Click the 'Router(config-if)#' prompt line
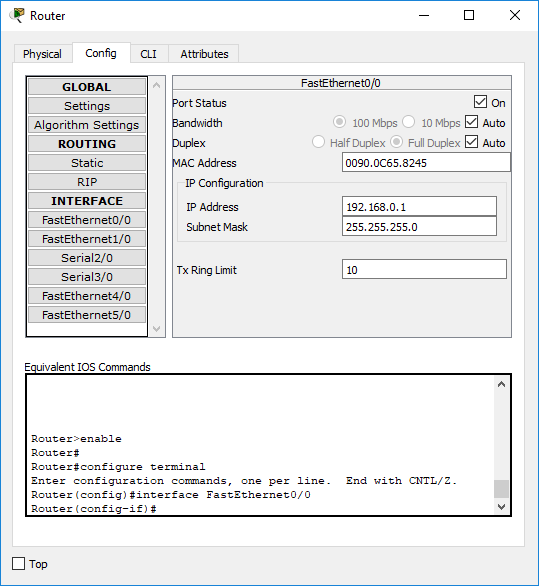The height and width of the screenshot is (586, 539). (94, 509)
